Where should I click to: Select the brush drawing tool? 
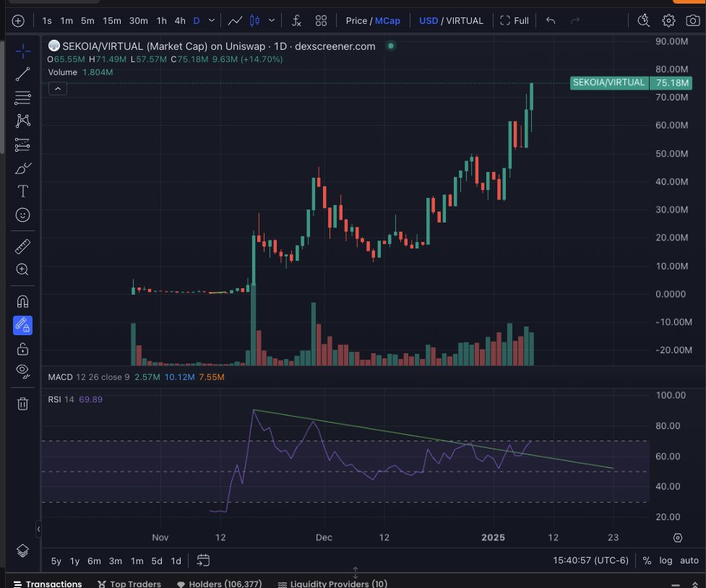22,168
